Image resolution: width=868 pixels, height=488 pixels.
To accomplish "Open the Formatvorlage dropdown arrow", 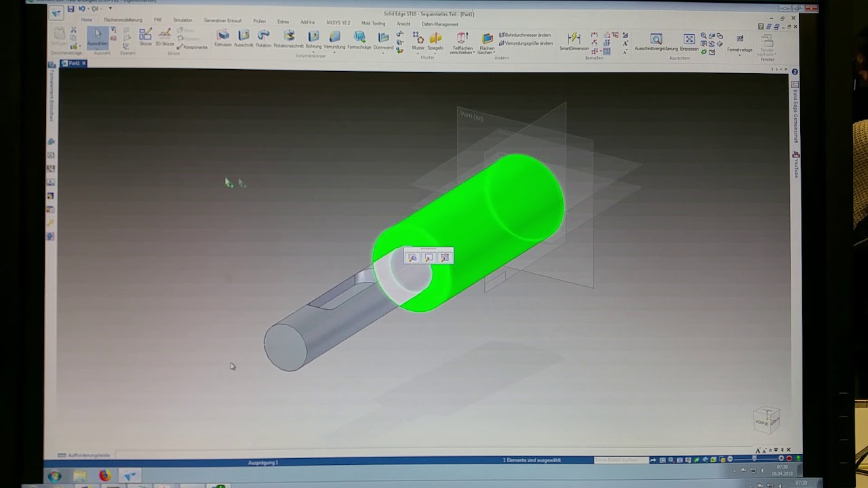I will click(740, 55).
